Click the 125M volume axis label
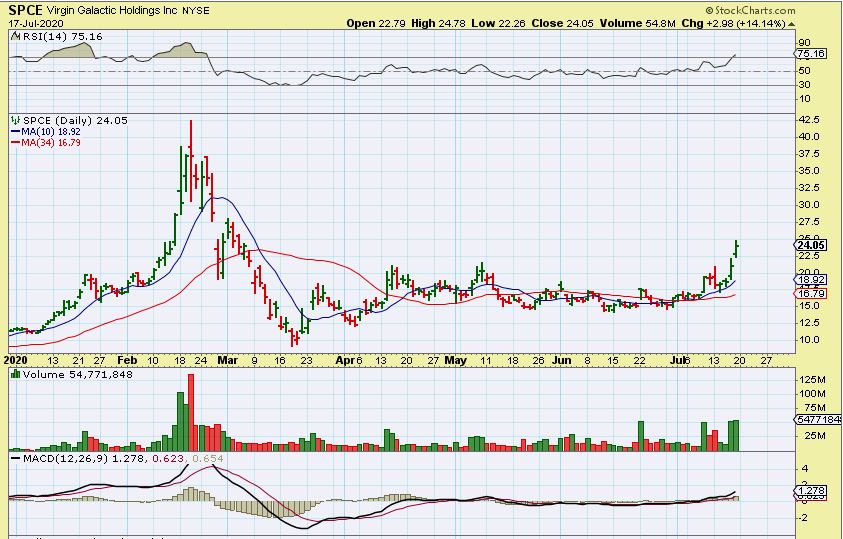Image resolution: width=843 pixels, height=539 pixels. tap(812, 380)
